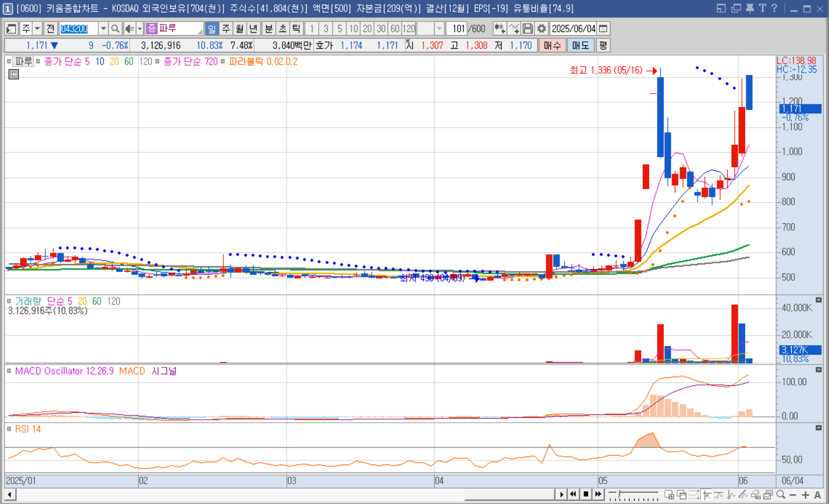This screenshot has width=829, height=504.
Task: Collapse the MACD pane with its corner button
Action: 819,370
